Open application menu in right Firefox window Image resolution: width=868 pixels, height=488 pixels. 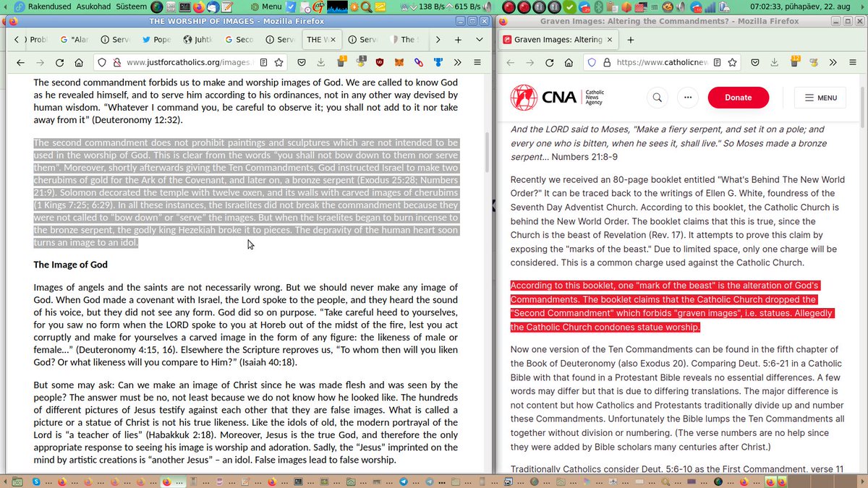click(x=854, y=62)
